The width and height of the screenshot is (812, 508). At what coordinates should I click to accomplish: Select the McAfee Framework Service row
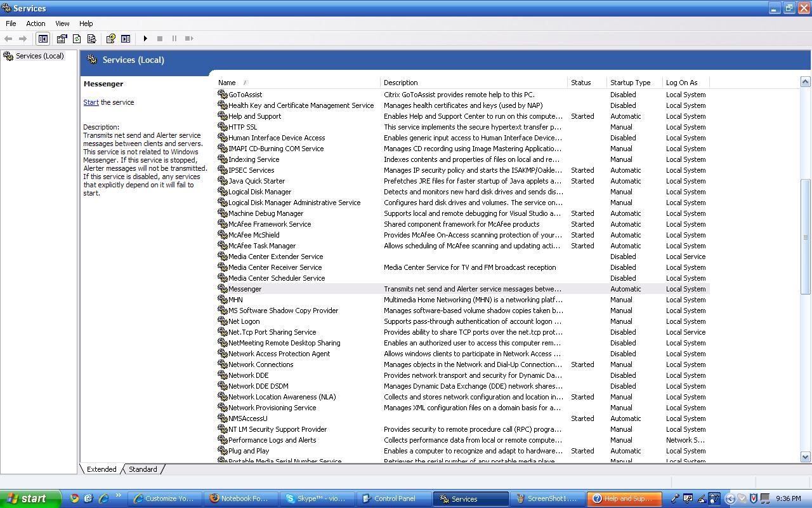coord(462,224)
